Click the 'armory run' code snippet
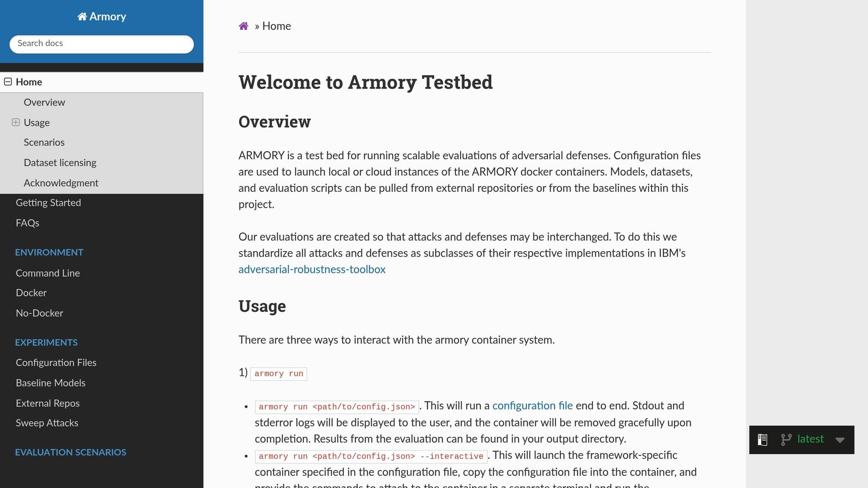868x488 pixels. (278, 374)
